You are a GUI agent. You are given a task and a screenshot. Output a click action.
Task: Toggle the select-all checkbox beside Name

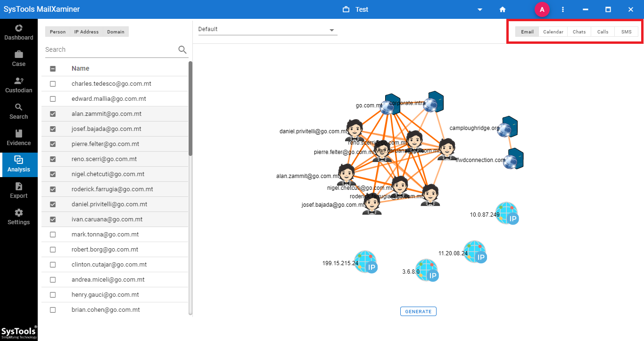point(53,69)
